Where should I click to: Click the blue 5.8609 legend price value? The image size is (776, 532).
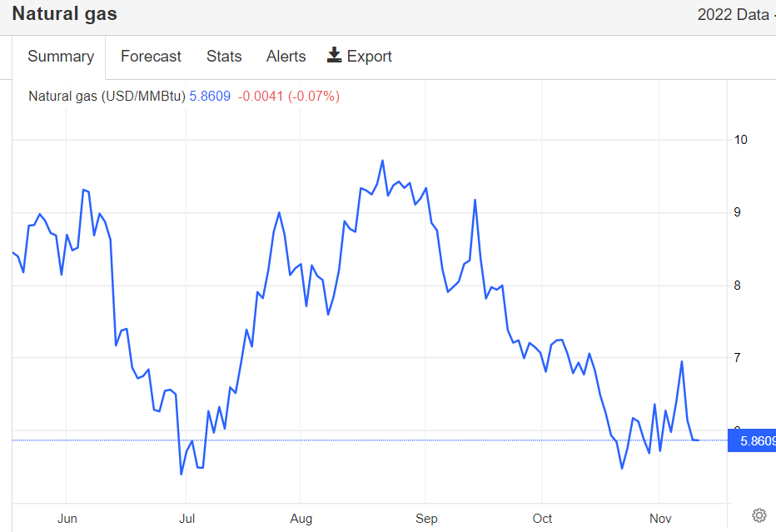point(210,96)
